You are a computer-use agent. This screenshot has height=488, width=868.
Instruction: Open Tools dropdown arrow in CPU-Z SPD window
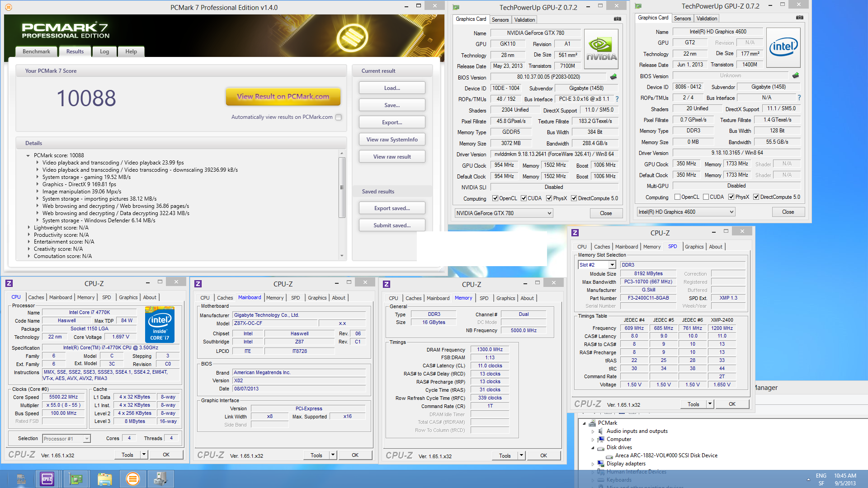[710, 404]
